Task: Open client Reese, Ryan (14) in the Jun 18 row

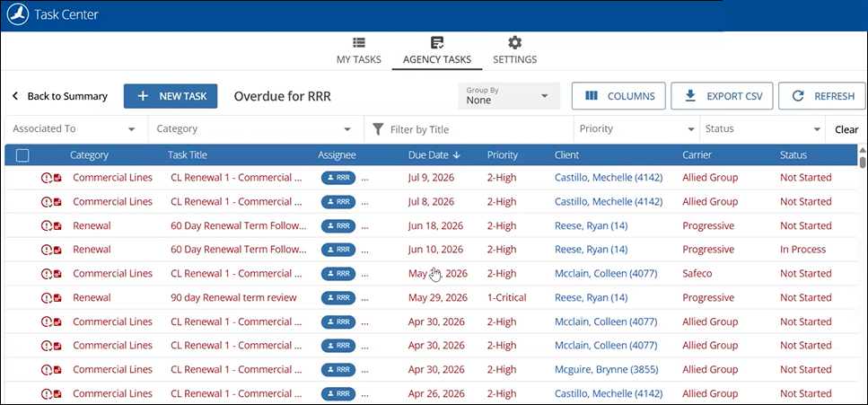Action: pos(592,225)
